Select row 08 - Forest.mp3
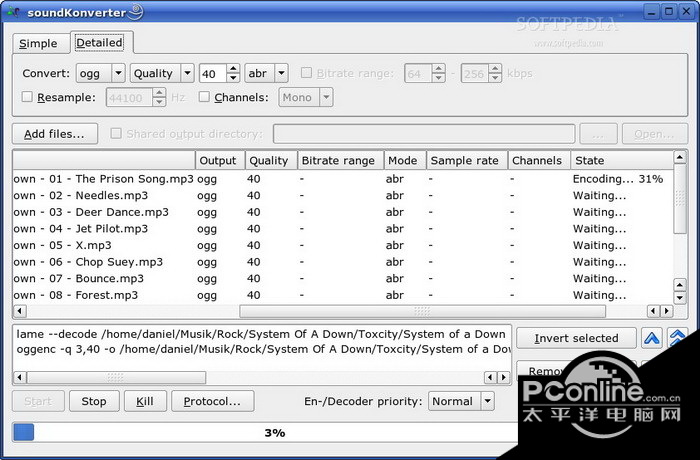This screenshot has height=460, width=700. [343, 295]
